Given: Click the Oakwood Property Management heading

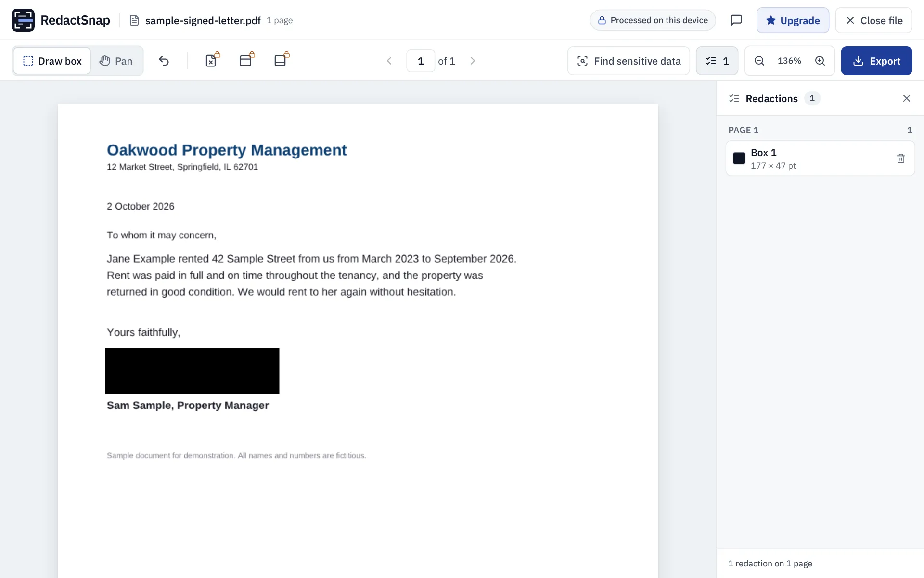Looking at the screenshot, I should point(227,150).
